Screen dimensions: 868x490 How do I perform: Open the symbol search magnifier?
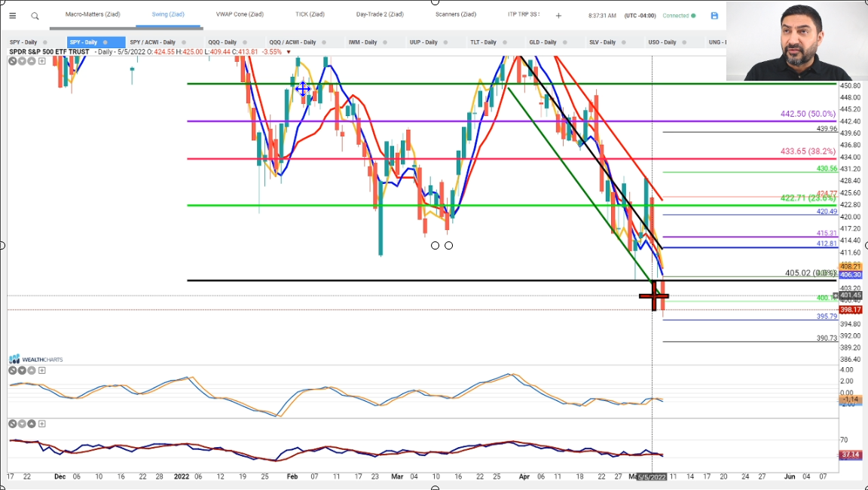click(x=35, y=16)
